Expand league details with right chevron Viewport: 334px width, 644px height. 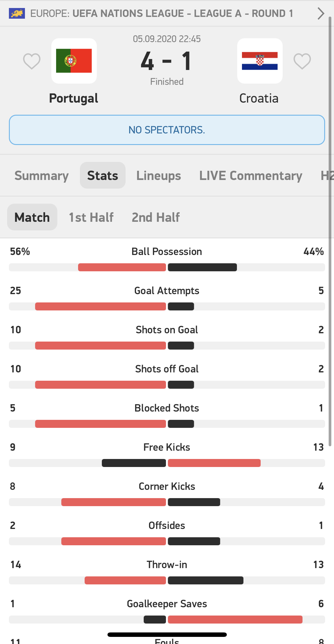coord(321,13)
